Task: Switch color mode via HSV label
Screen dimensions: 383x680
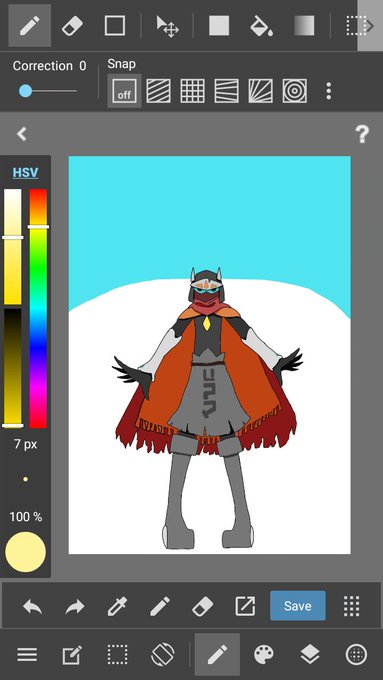Action: [x=25, y=173]
